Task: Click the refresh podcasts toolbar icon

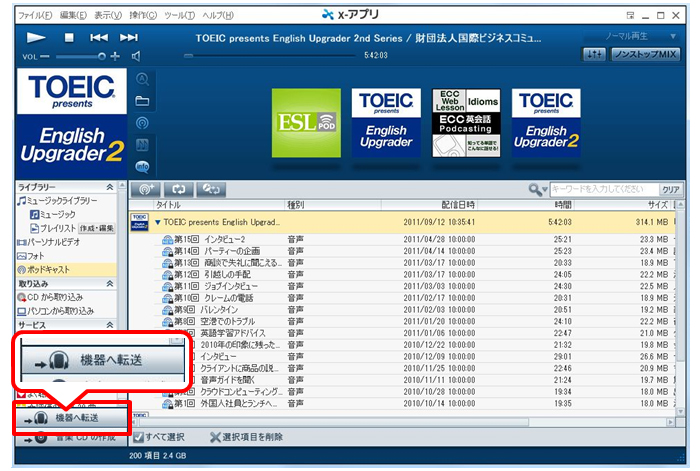Action: [178, 188]
